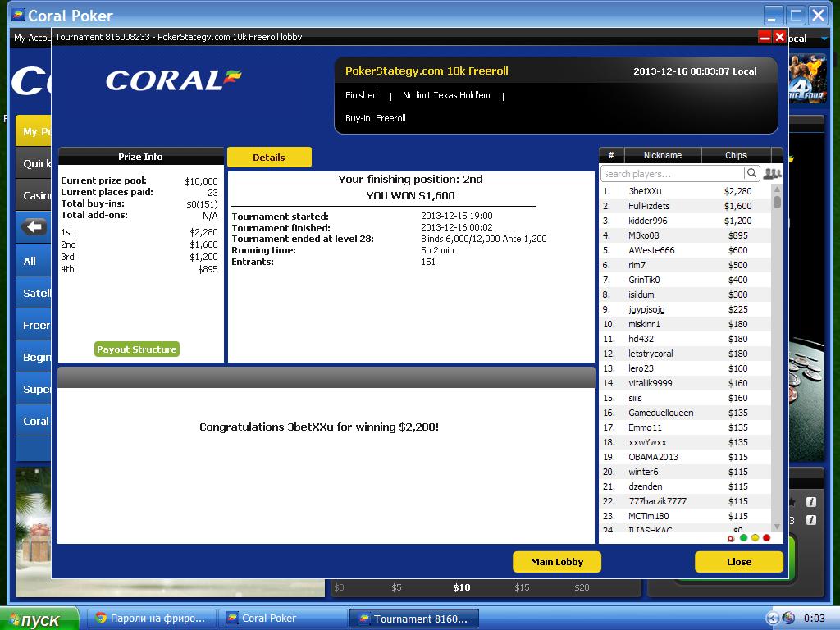The width and height of the screenshot is (840, 630).
Task: Click the 'Tournament ended at level 28' label
Action: coord(303,239)
